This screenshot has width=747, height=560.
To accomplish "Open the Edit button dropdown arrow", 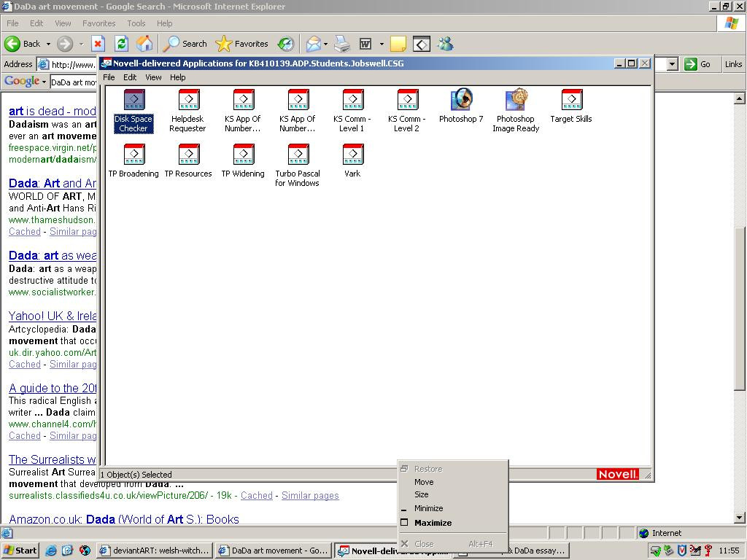I will coord(382,44).
